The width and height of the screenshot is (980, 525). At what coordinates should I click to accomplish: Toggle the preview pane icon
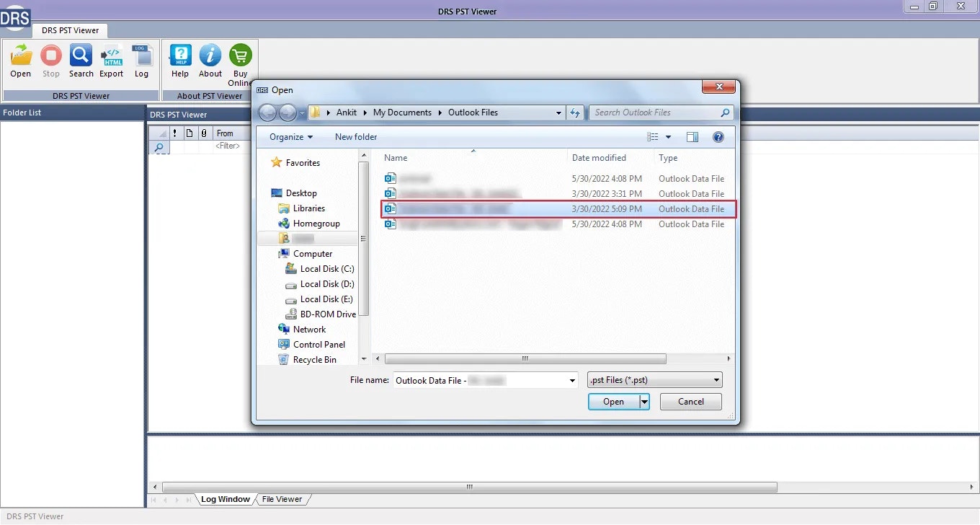pos(692,136)
